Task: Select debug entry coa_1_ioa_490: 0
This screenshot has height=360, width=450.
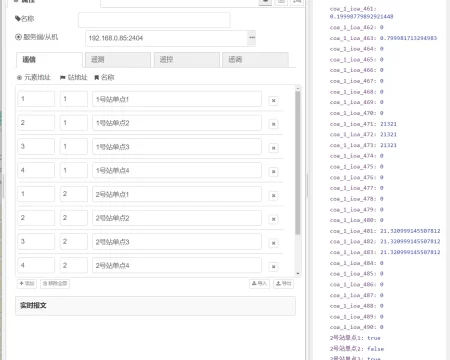Action: coord(357,327)
